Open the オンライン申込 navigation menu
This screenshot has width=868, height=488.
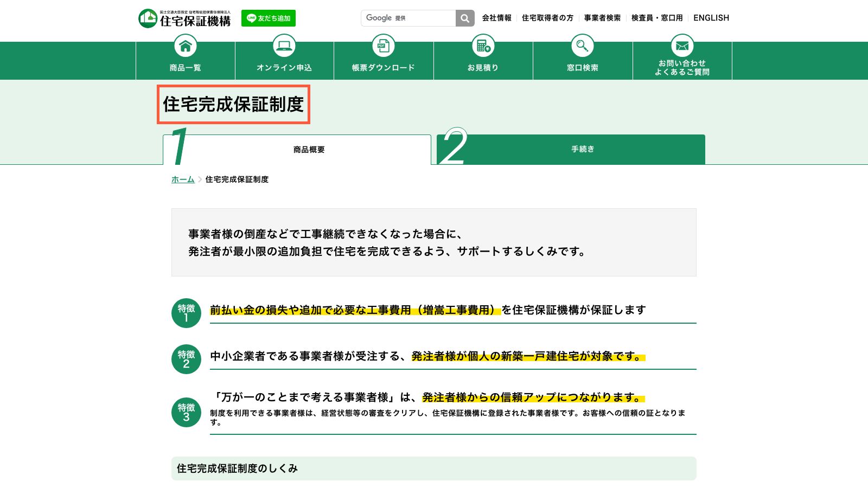[284, 68]
